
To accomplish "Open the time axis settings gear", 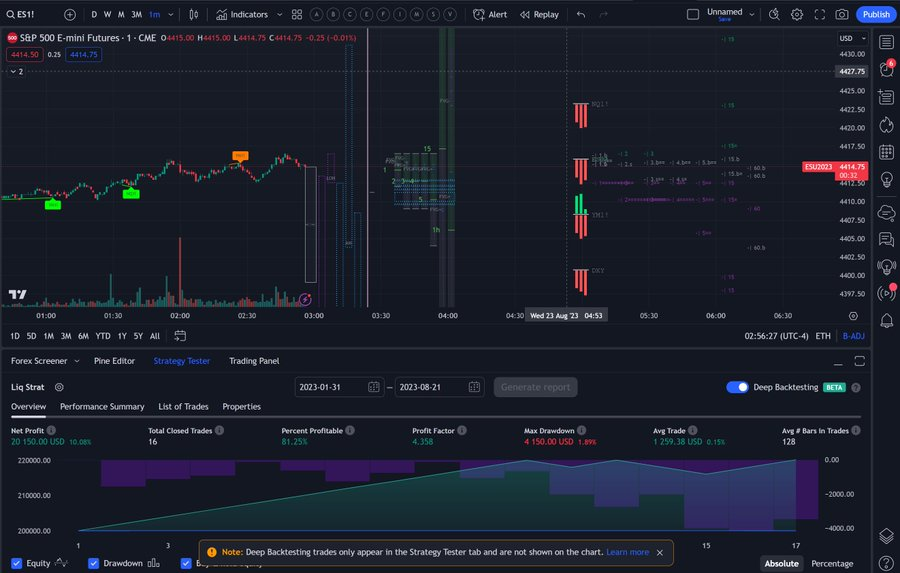I will click(853, 316).
